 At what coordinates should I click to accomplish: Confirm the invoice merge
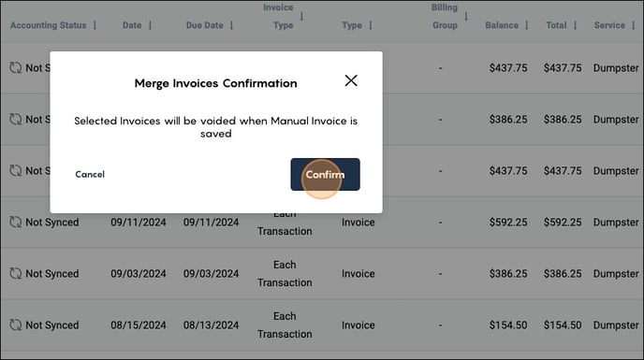[x=325, y=175]
